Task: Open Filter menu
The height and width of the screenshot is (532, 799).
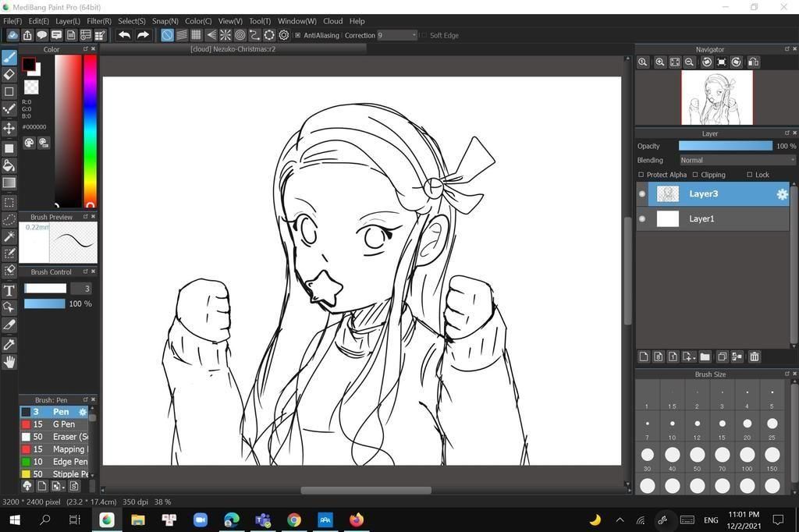Action: 99,21
